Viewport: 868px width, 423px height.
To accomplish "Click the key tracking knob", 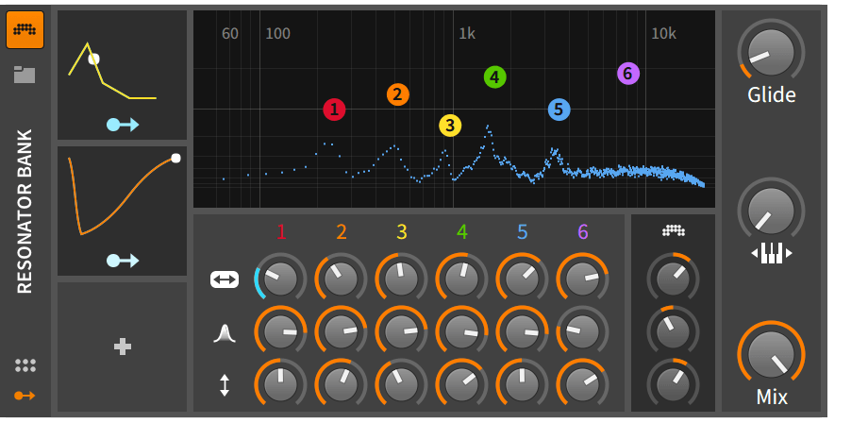I will (x=771, y=211).
